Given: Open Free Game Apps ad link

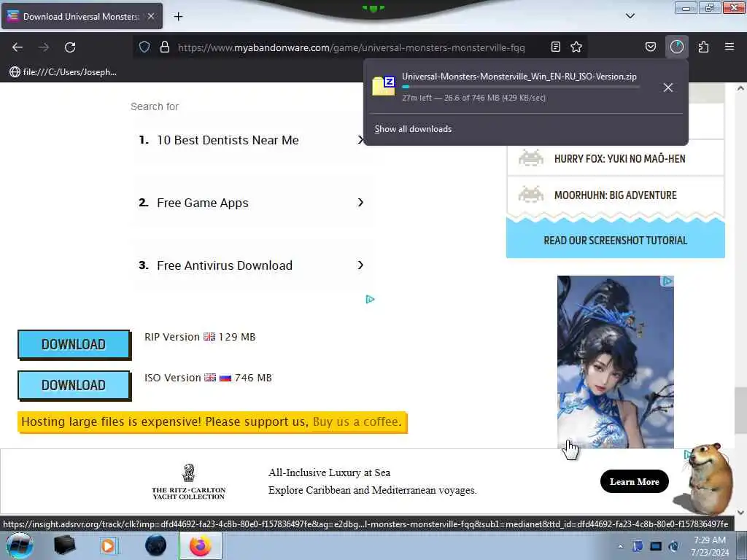Looking at the screenshot, I should click(x=203, y=203).
